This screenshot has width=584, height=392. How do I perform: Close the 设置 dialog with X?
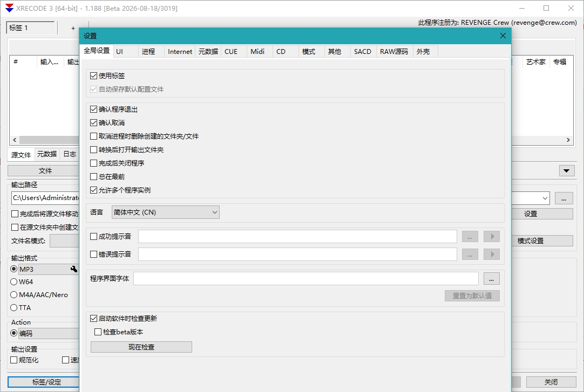pos(503,36)
